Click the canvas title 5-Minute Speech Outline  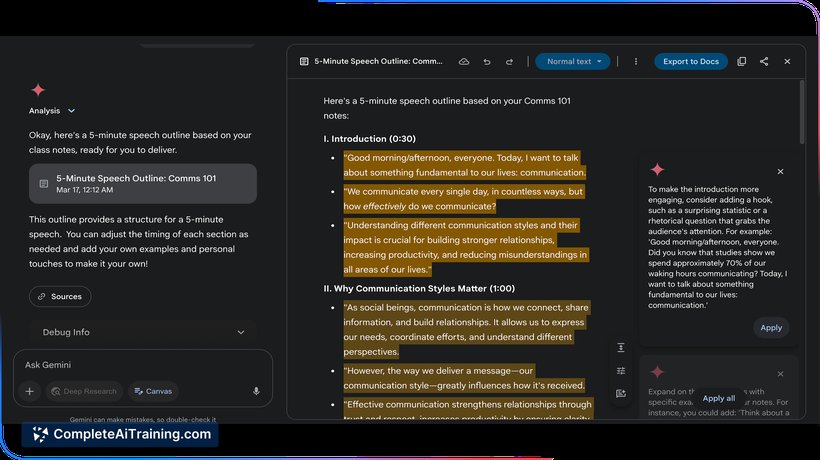click(378, 62)
